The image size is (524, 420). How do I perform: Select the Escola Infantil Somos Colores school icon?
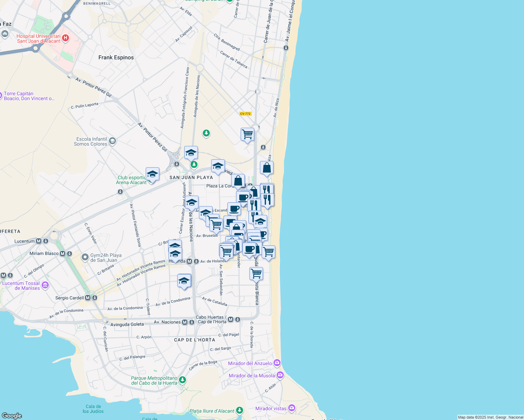point(112,141)
